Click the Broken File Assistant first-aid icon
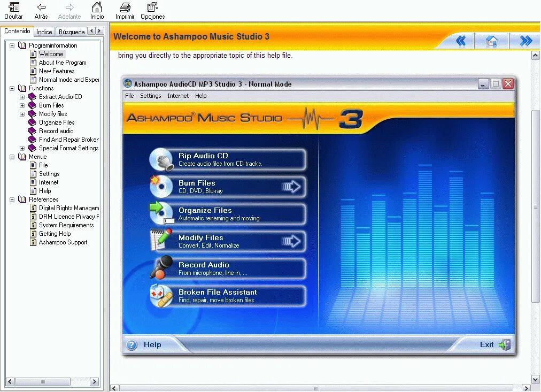This screenshot has height=392, width=541. pos(161,296)
